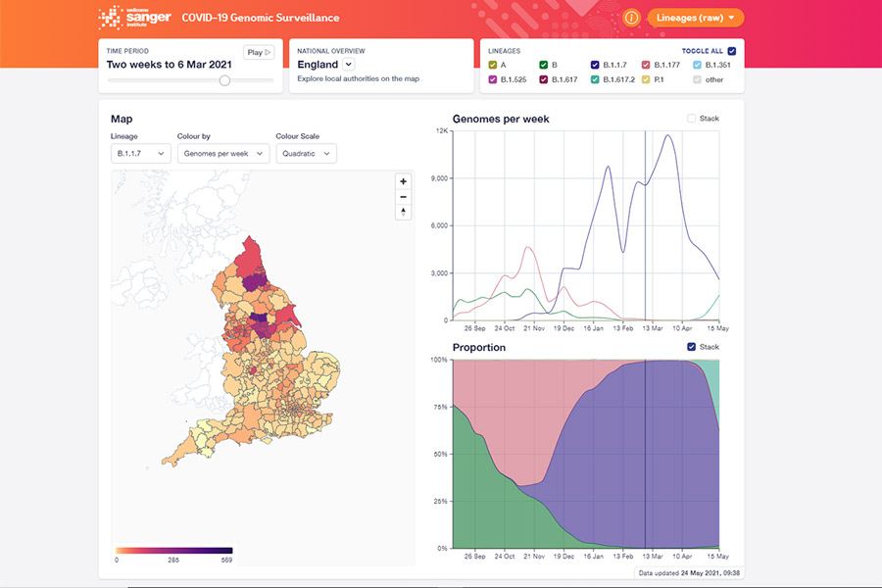
Task: Zoom out on the map
Action: (x=404, y=197)
